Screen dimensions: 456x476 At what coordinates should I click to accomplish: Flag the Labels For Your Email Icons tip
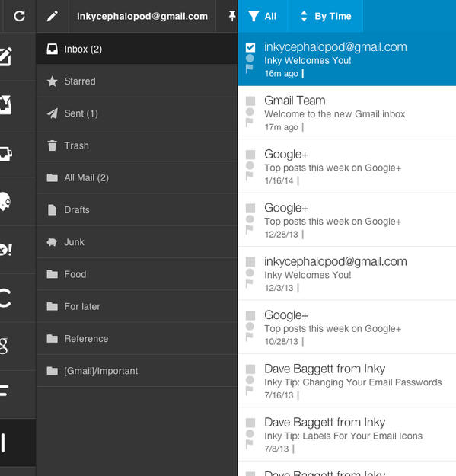[x=249, y=445]
